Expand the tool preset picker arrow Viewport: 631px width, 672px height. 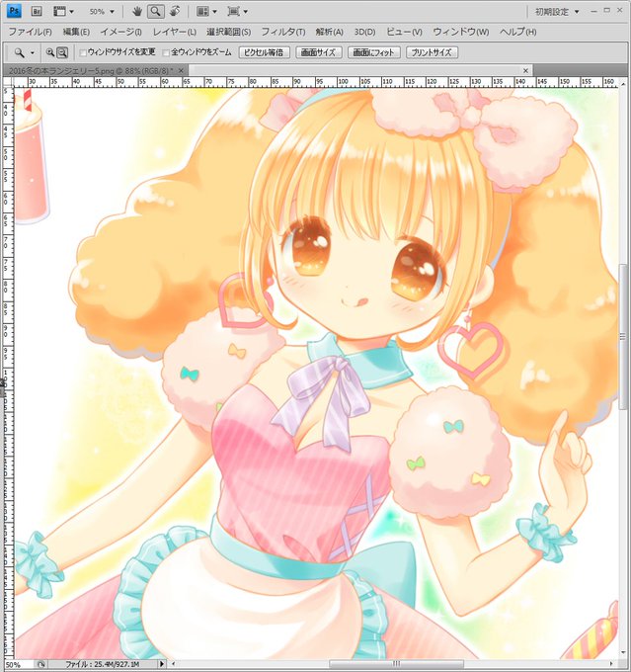click(x=33, y=53)
